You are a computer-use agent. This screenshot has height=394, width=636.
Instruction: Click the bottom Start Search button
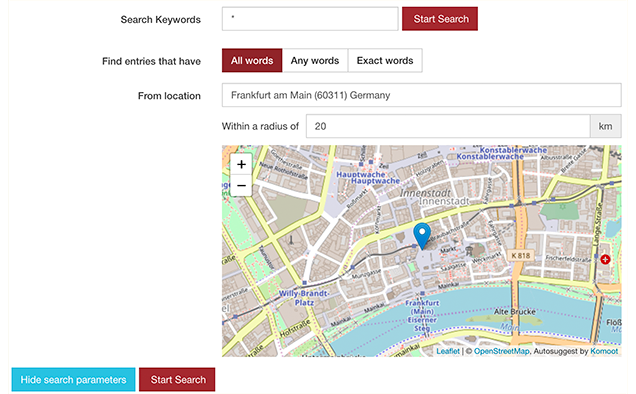(177, 379)
